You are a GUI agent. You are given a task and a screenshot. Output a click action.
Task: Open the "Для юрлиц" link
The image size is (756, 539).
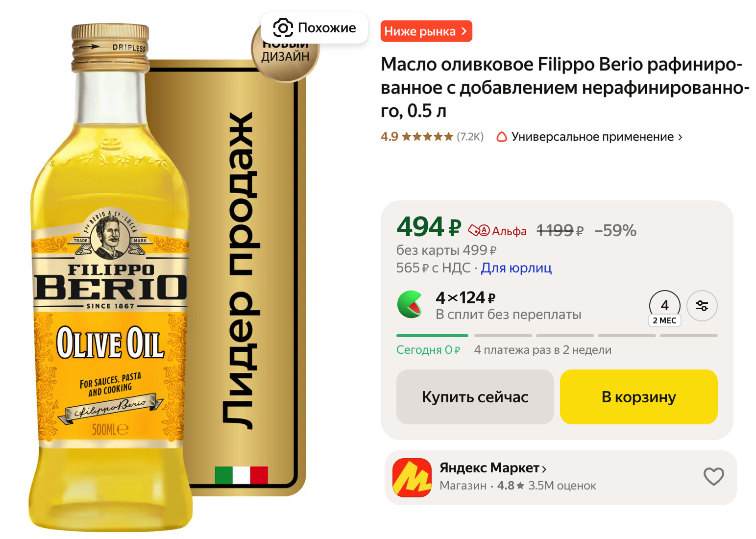516,268
